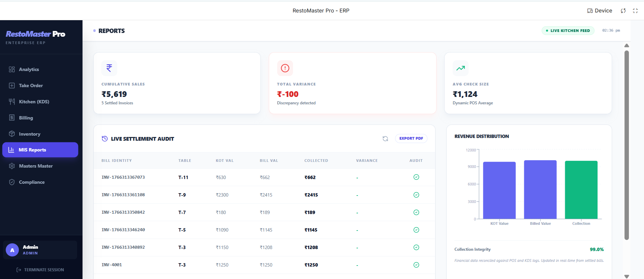Click the scrollbar down arrow
This screenshot has height=279, width=644.
(x=626, y=276)
